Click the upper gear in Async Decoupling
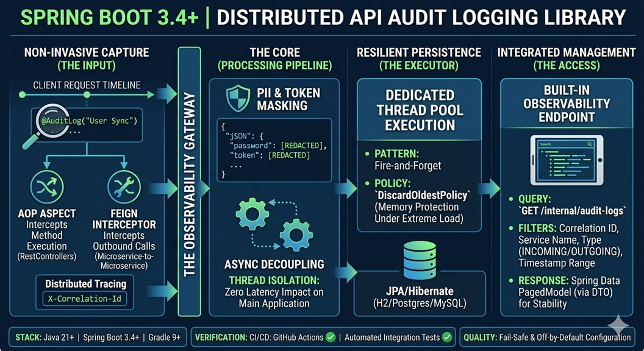Viewport: 644px width, 351px height. pos(252,214)
